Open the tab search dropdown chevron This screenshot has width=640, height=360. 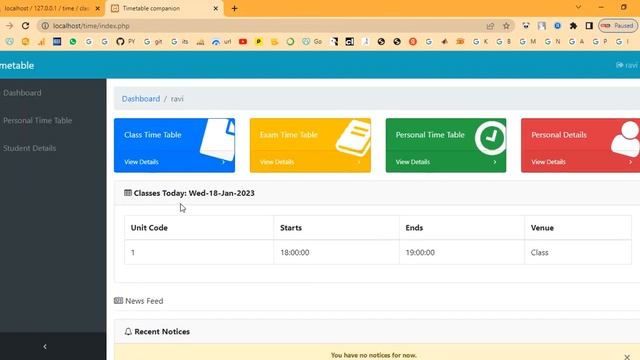pyautogui.click(x=578, y=7)
